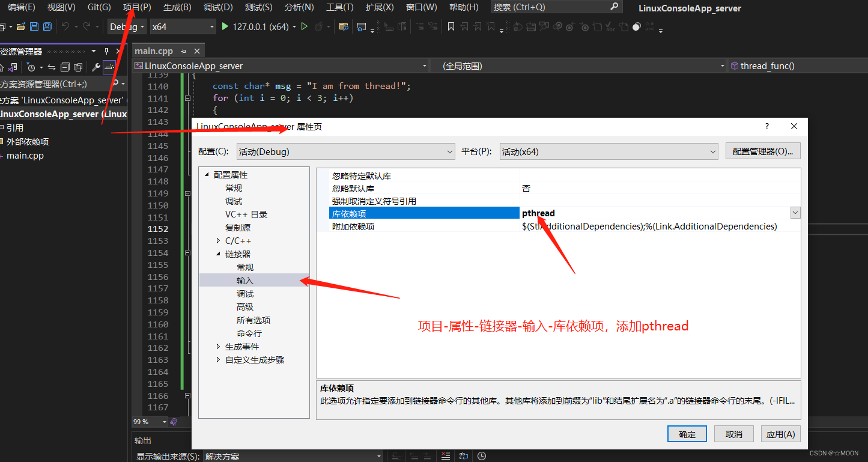Open the thread_func() member dropdown
Image resolution: width=868 pixels, height=462 pixels.
(x=798, y=65)
